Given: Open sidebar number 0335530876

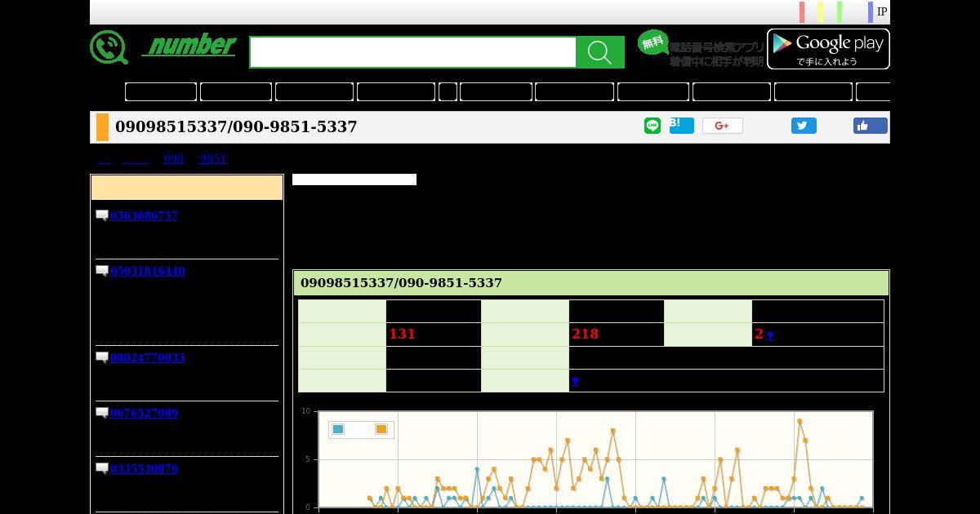Looking at the screenshot, I should pos(144,468).
